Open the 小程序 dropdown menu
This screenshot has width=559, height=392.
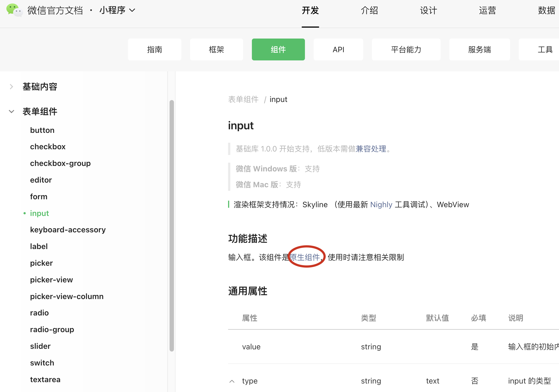tap(117, 10)
